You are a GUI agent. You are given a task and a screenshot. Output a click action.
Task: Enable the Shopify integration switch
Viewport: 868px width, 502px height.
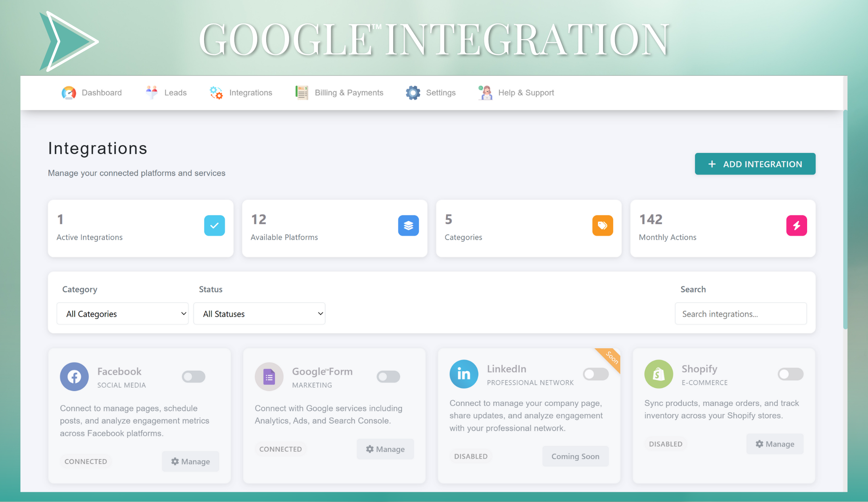(791, 374)
